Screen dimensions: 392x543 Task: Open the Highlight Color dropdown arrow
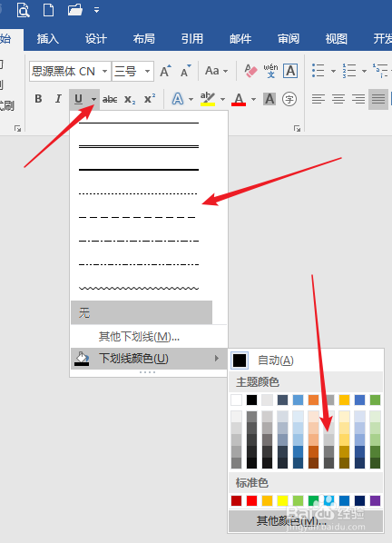pyautogui.click(x=222, y=99)
